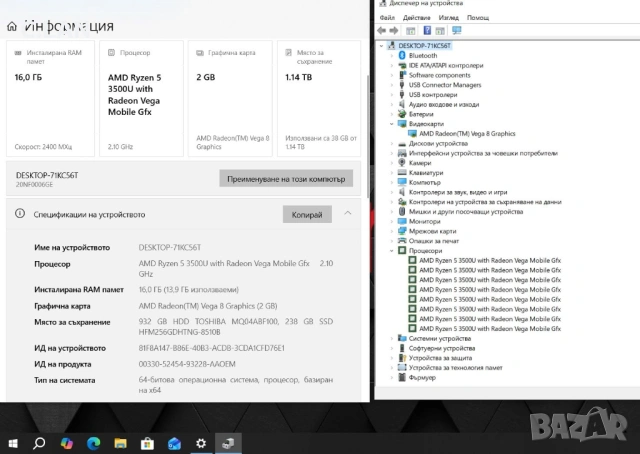This screenshot has width=640, height=454.
Task: Click the Storage card icon
Action: 289,53
